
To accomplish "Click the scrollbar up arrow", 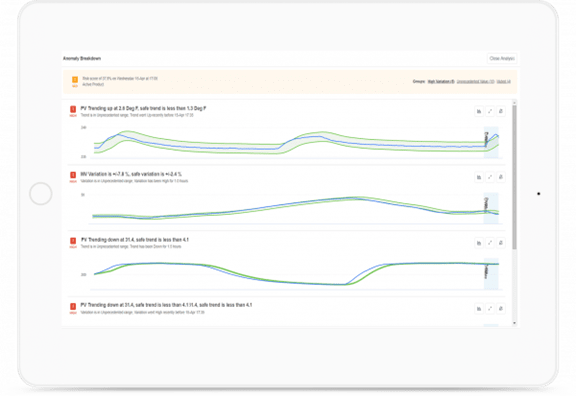I will [x=514, y=102].
